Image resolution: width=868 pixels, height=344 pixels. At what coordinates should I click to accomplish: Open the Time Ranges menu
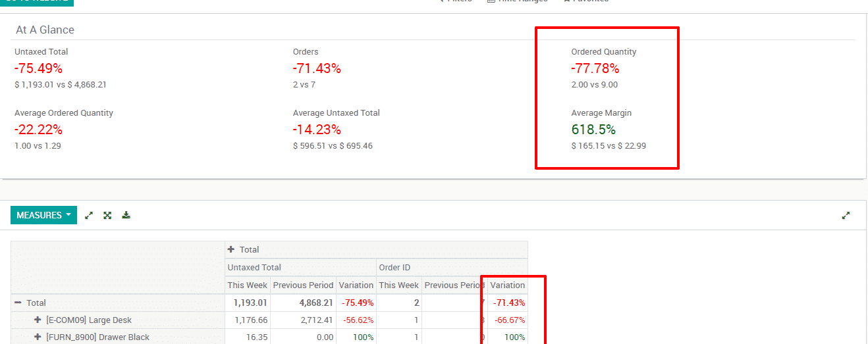(x=517, y=1)
